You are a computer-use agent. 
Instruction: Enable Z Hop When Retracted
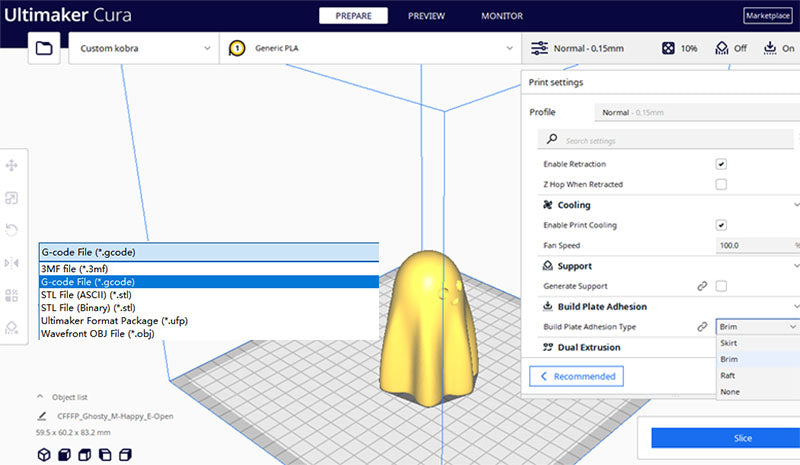721,185
